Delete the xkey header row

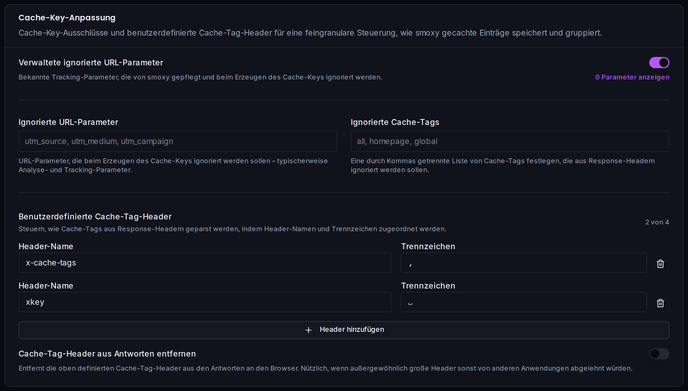(660, 303)
